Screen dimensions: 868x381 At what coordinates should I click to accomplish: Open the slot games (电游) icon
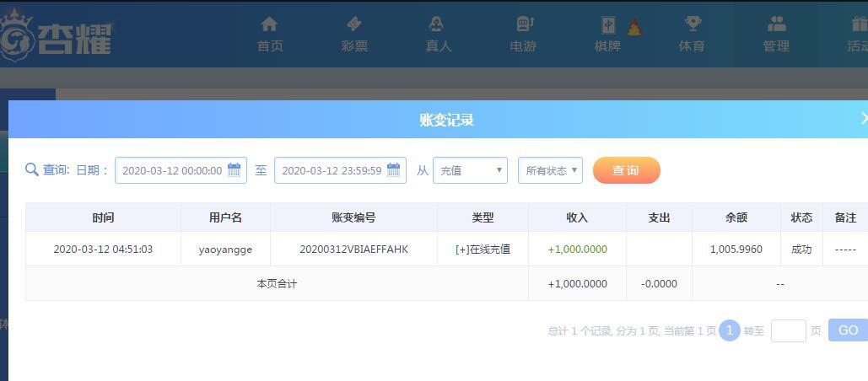[524, 24]
